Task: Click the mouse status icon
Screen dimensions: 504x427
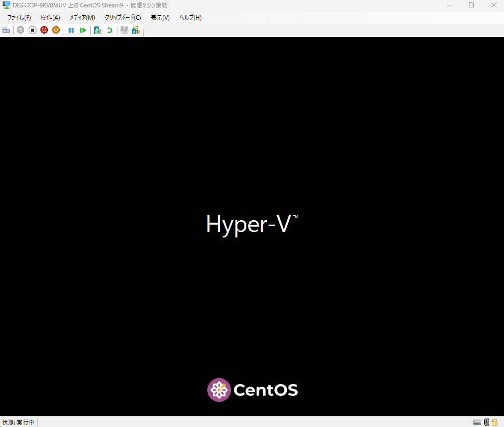Action: click(x=486, y=422)
